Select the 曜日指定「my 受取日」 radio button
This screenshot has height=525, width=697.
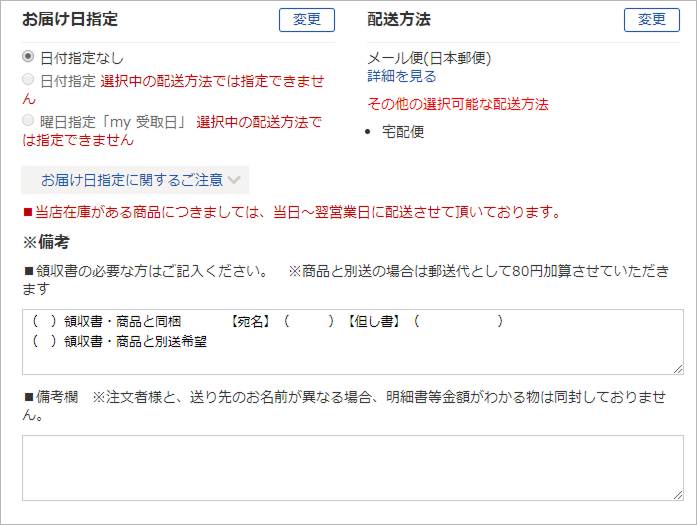pos(28,120)
